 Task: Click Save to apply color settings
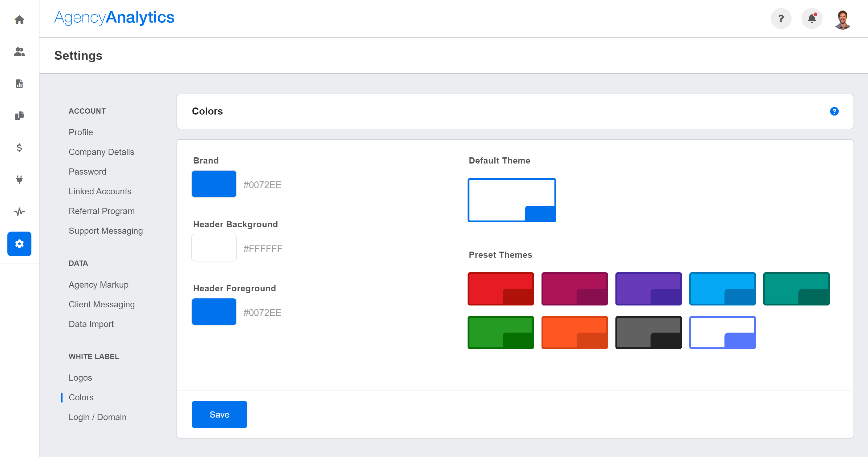point(219,415)
